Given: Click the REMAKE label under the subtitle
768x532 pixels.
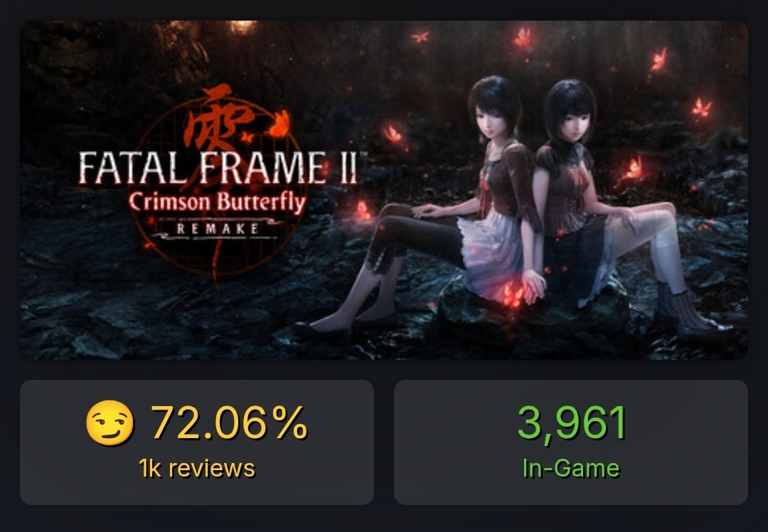Looking at the screenshot, I should (x=218, y=229).
